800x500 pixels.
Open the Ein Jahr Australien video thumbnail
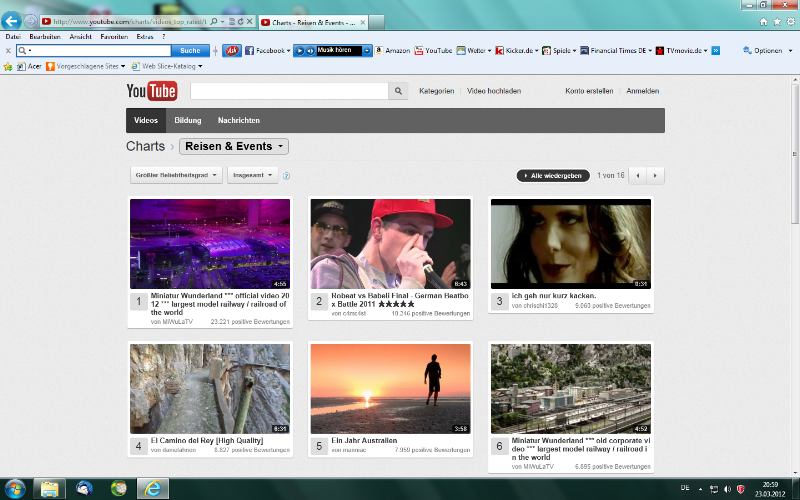(x=390, y=389)
